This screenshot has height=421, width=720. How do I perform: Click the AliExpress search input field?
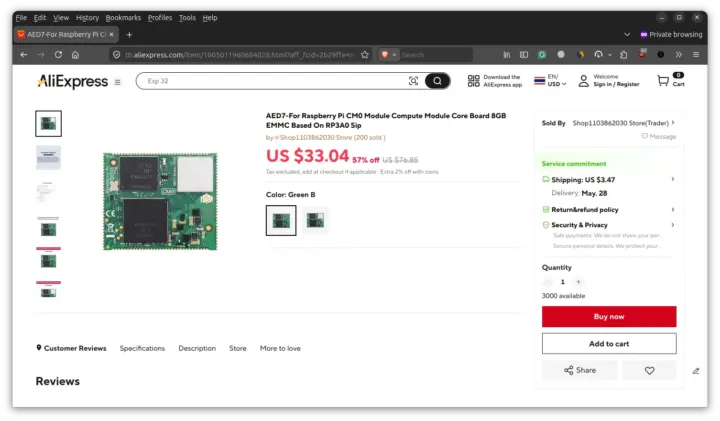coord(276,81)
